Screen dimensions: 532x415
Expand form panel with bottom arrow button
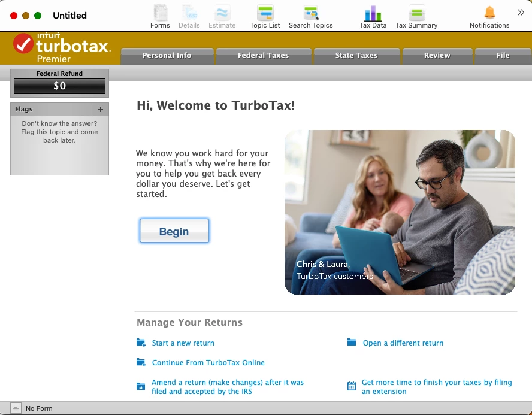click(x=16, y=408)
